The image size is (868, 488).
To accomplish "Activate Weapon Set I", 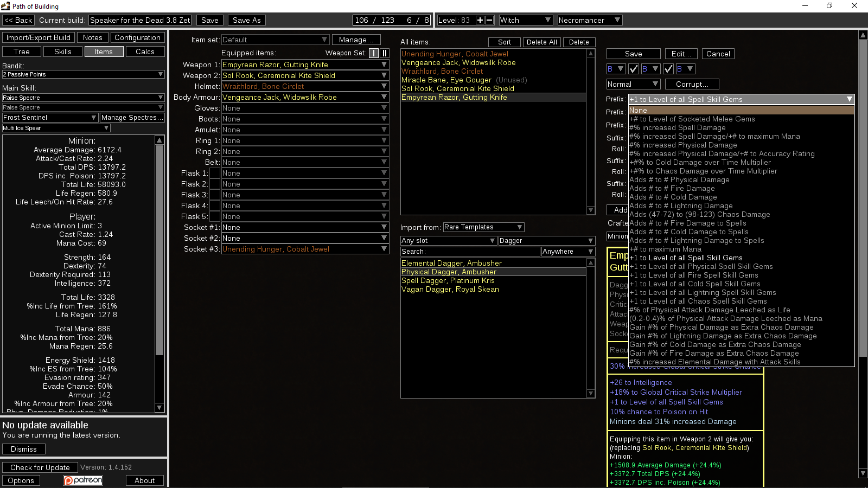I will tap(373, 53).
